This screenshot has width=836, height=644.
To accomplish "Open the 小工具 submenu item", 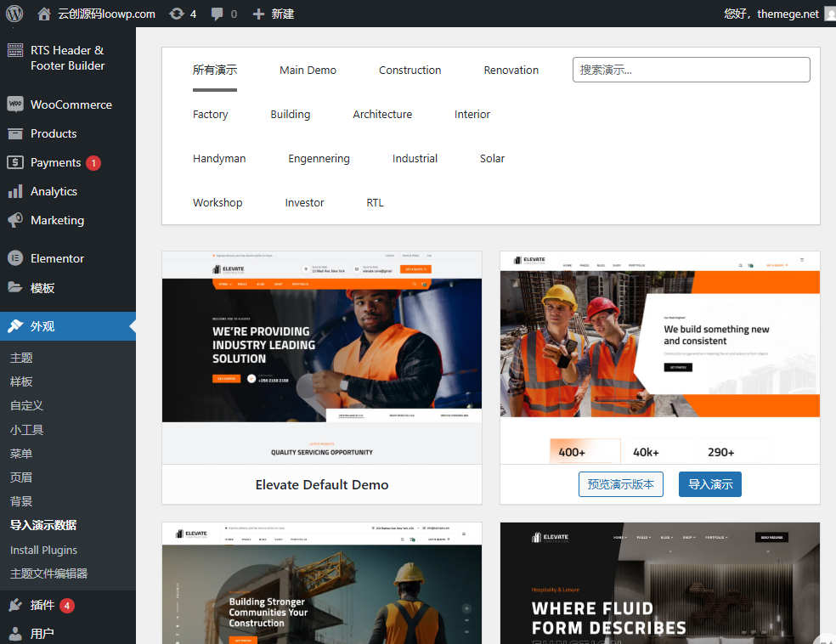I will click(26, 430).
